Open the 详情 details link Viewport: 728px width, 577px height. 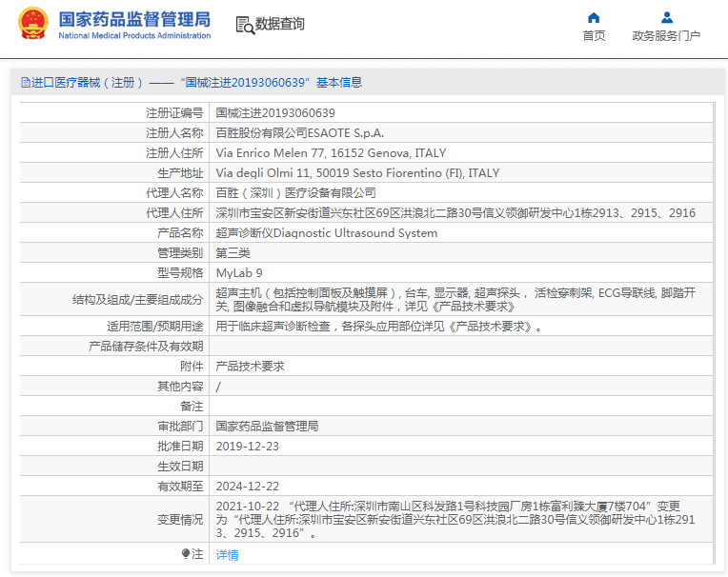click(x=227, y=555)
